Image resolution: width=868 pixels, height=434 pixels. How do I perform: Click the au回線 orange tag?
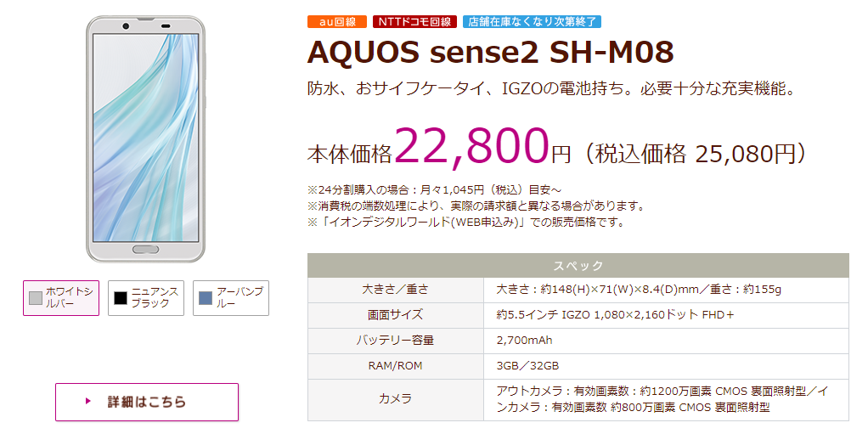tap(337, 21)
